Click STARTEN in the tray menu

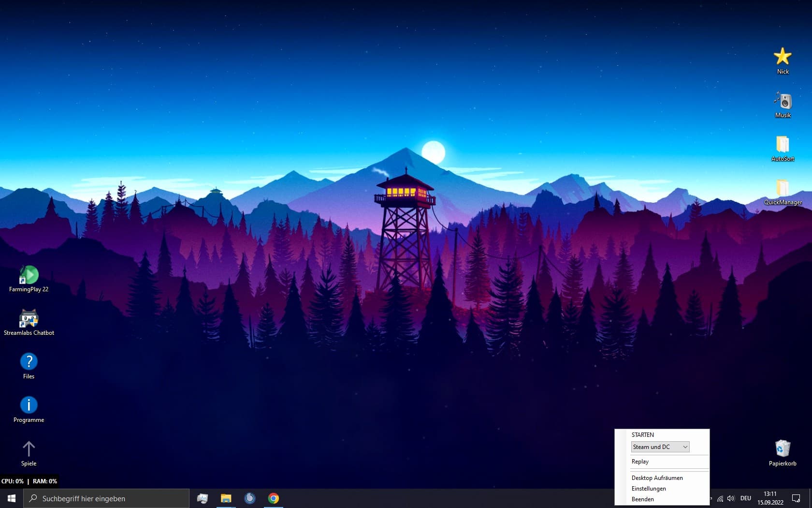[x=643, y=435]
